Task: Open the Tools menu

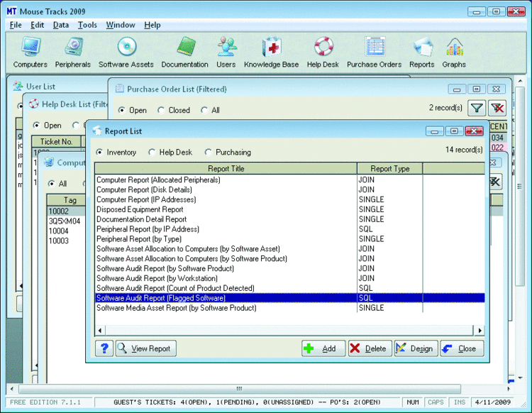Action: [87, 25]
